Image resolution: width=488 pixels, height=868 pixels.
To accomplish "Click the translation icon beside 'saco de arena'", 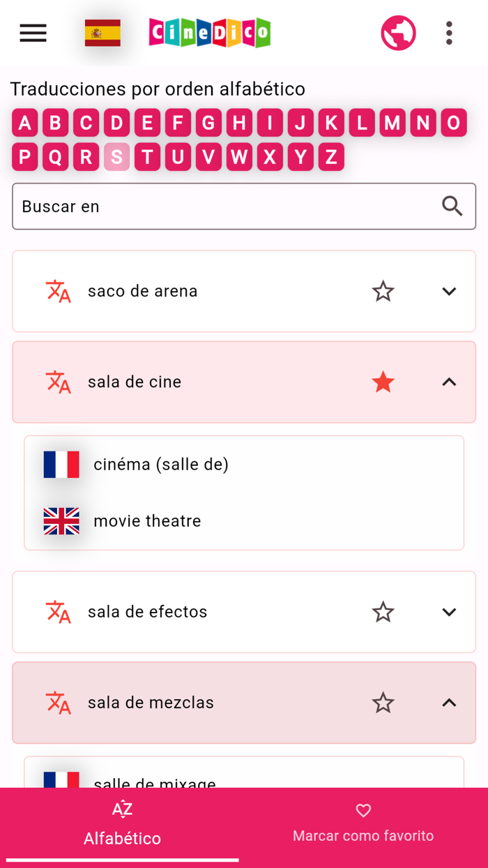I will pyautogui.click(x=59, y=291).
